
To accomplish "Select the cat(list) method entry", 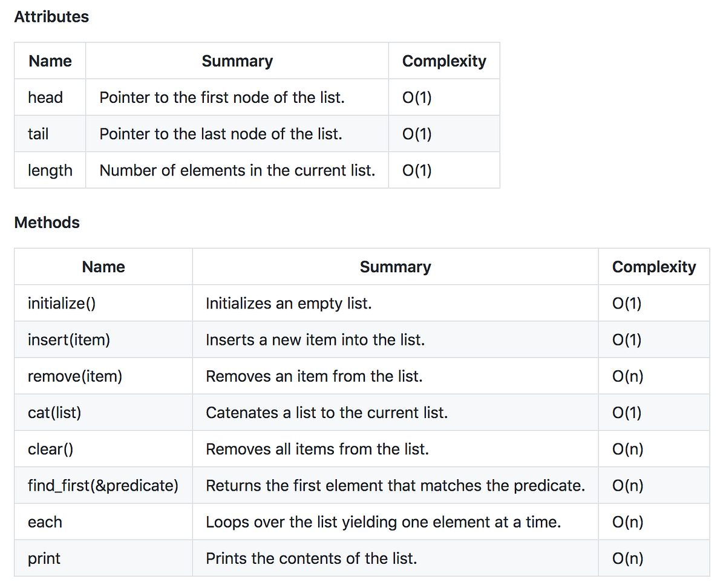I will pyautogui.click(x=54, y=413).
